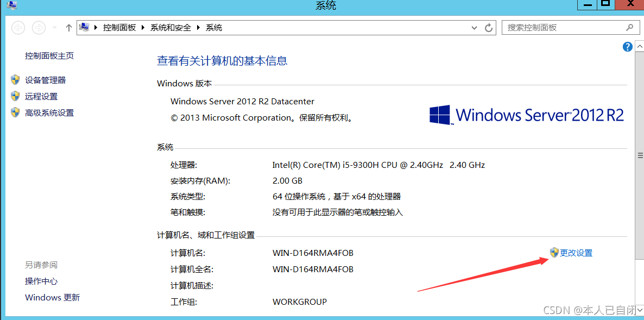Click the WORKGROUP workgroup value
644x320 pixels.
point(300,302)
